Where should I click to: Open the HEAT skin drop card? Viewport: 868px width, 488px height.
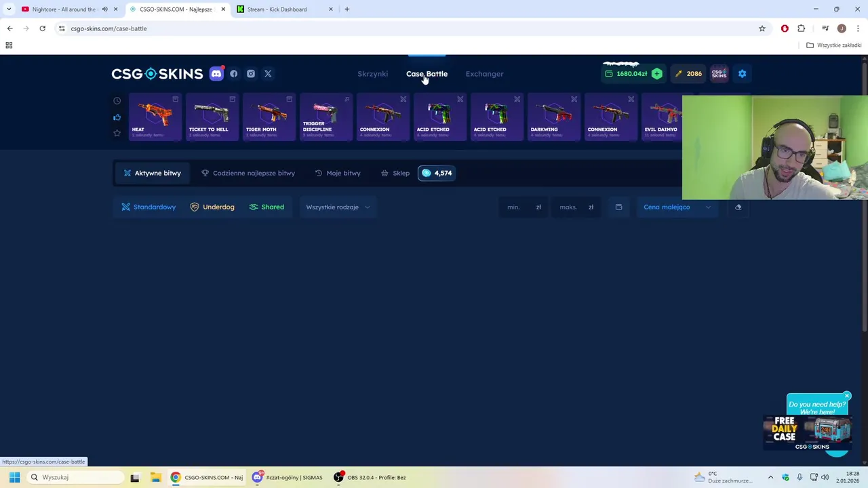tap(155, 117)
